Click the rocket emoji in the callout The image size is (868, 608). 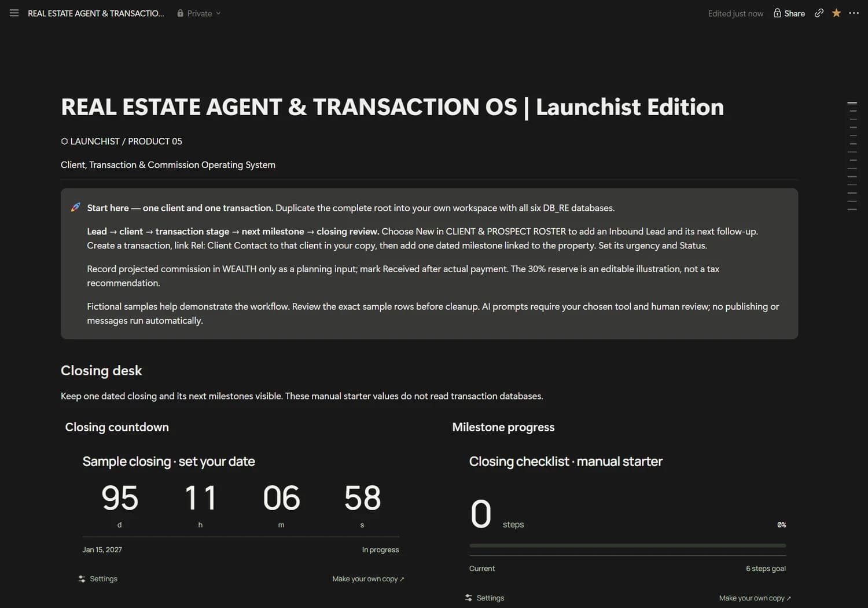coord(75,207)
